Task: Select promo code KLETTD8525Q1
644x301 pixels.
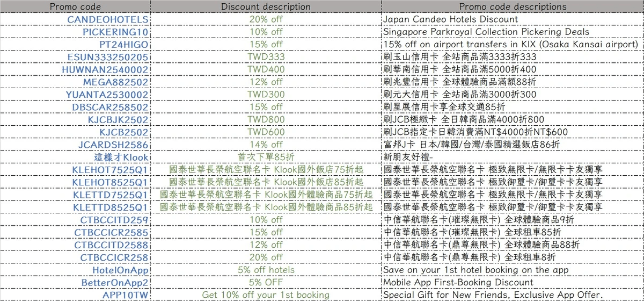Action: click(x=111, y=207)
